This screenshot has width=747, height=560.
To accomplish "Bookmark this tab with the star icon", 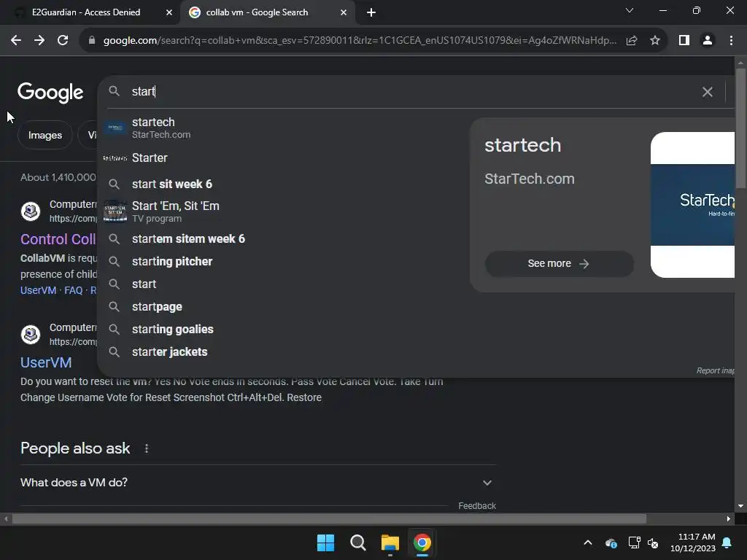I will pyautogui.click(x=655, y=41).
